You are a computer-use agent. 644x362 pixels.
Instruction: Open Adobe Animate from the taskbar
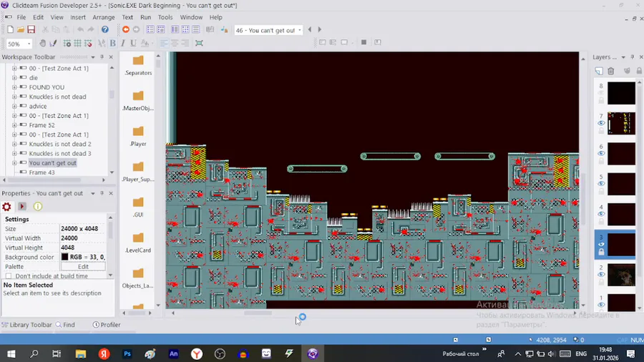coord(174,354)
